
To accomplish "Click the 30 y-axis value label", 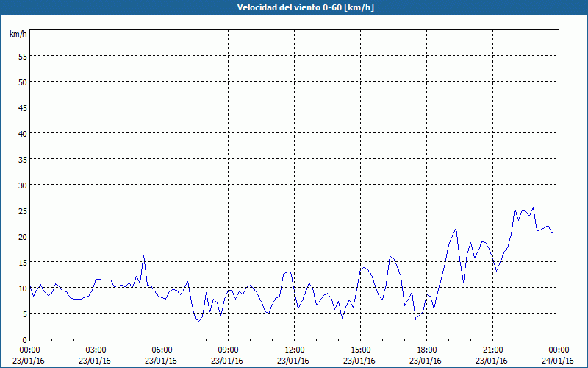I will point(23,185).
